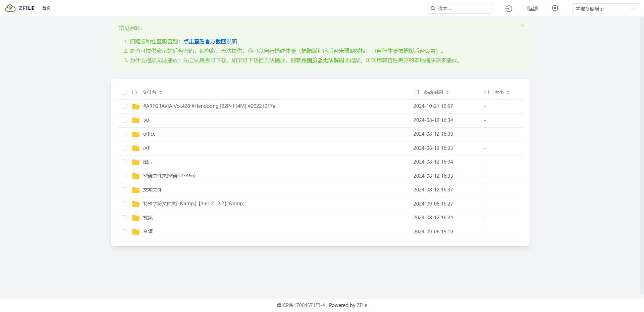
Task: Sort by 文件名 sort arrows
Action: (161, 92)
